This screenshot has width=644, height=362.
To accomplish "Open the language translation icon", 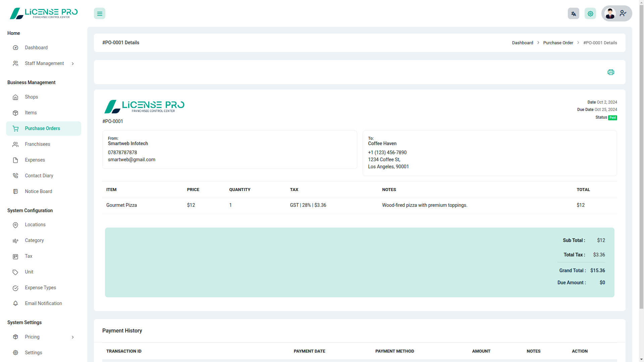I will point(574,13).
